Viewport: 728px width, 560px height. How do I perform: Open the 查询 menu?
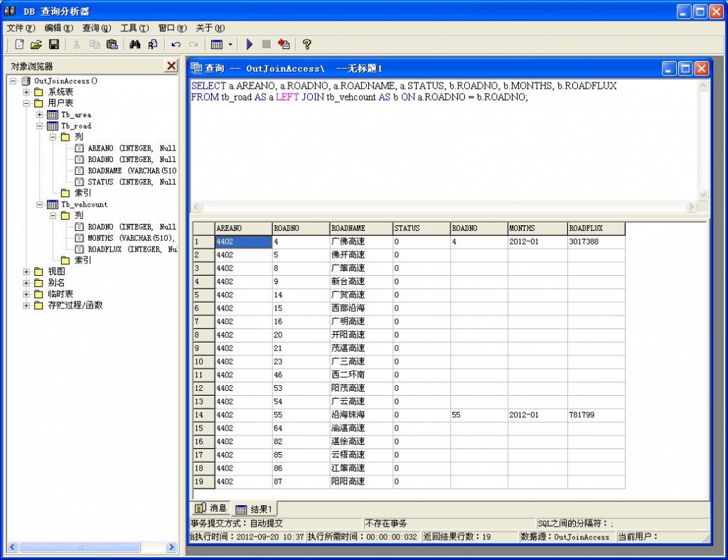tap(96, 26)
